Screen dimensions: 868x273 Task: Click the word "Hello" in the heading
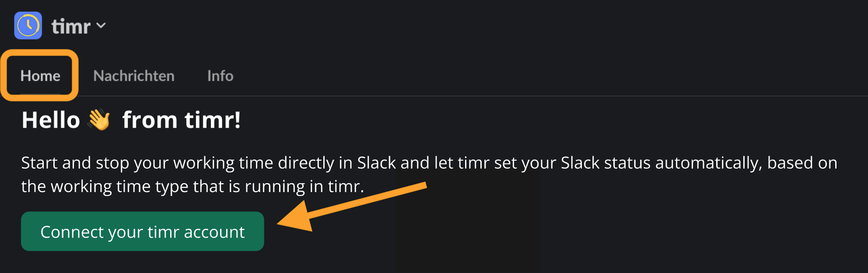pos(51,120)
